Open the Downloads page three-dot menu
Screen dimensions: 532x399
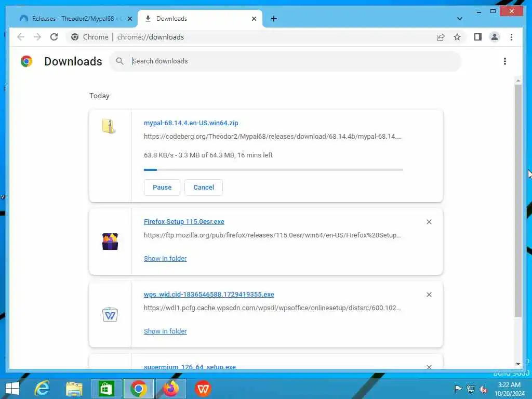coord(505,61)
